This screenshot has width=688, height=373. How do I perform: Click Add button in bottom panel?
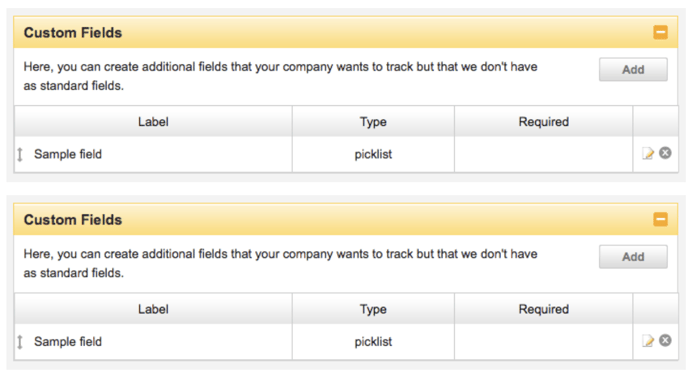(x=633, y=257)
